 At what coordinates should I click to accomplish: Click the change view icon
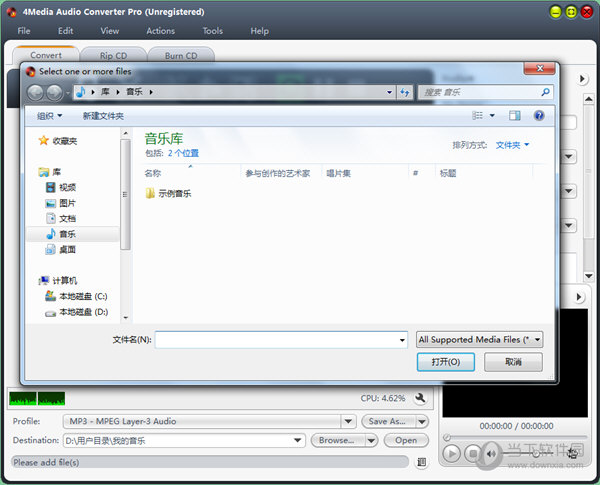pos(477,115)
